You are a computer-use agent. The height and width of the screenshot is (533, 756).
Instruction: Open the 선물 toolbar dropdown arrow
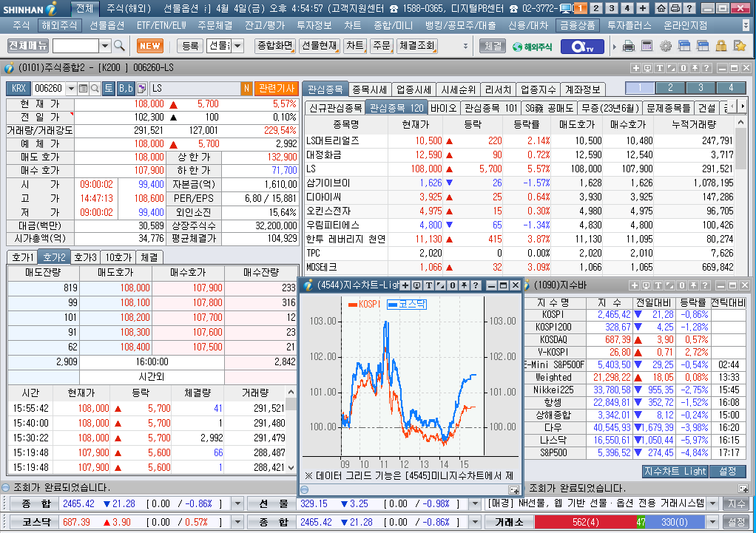pyautogui.click(x=237, y=46)
